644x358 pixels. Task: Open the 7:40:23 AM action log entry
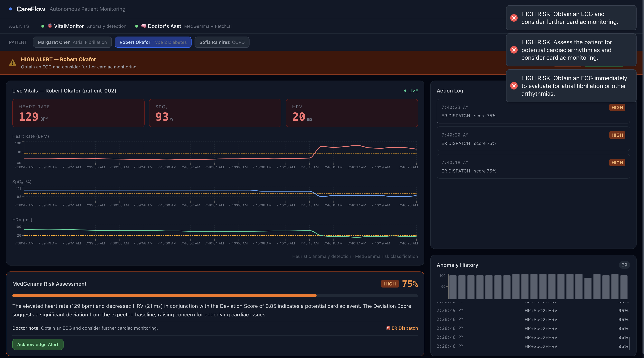(533, 112)
